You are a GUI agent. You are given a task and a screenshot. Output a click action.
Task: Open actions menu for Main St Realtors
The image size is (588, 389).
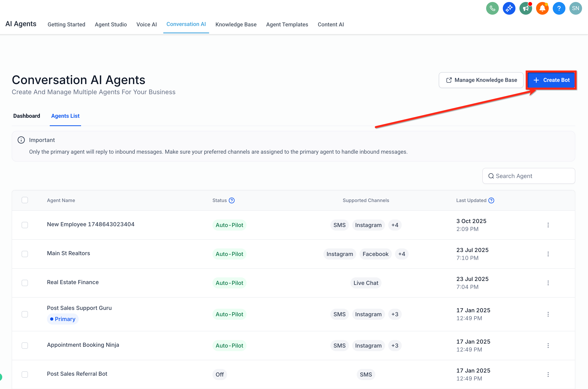[x=548, y=254]
